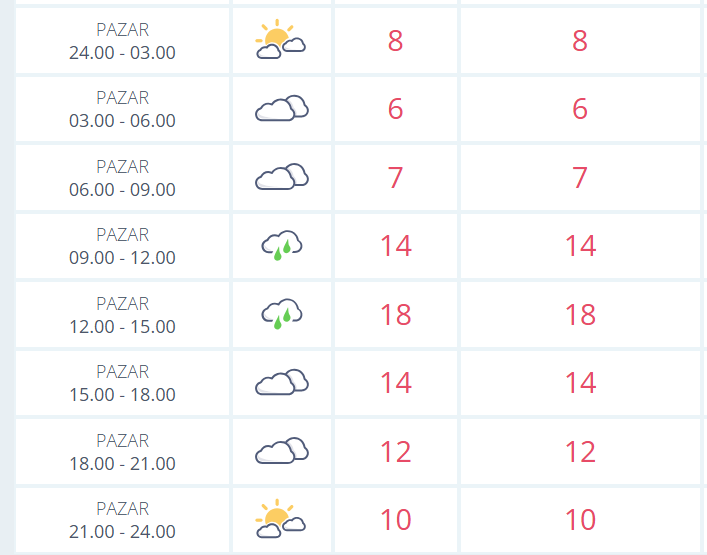The image size is (707, 555).
Task: Click the rain icon for 12.00 - 15.00
Action: tap(282, 314)
